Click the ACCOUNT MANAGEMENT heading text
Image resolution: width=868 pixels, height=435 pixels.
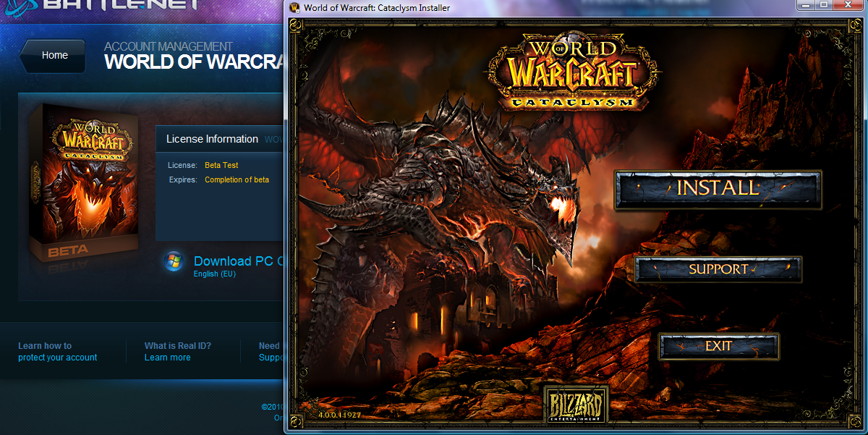pos(169,46)
